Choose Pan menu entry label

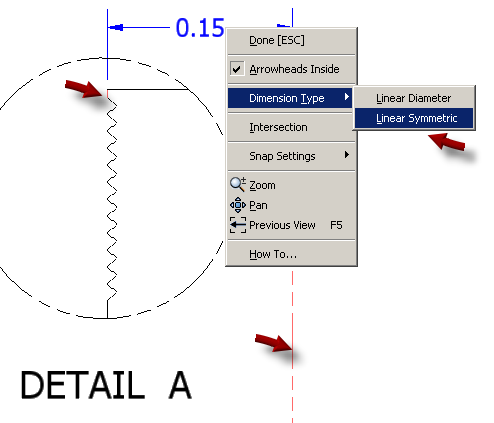click(258, 205)
